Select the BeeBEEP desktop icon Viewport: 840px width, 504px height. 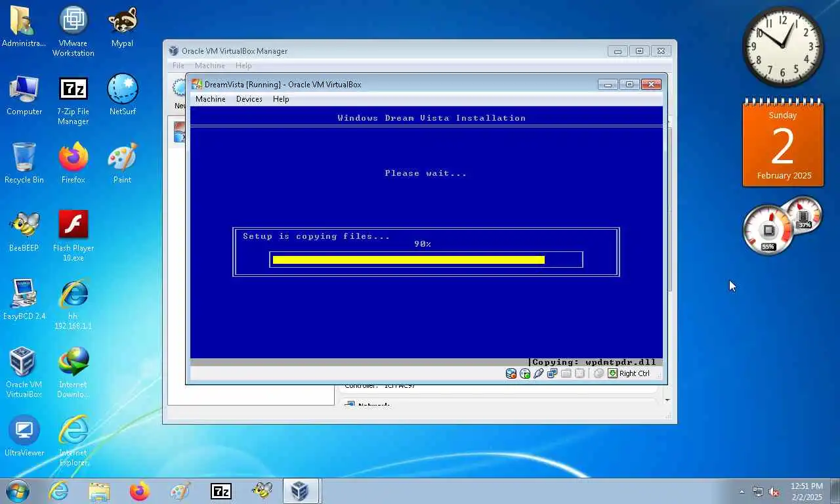point(24,232)
